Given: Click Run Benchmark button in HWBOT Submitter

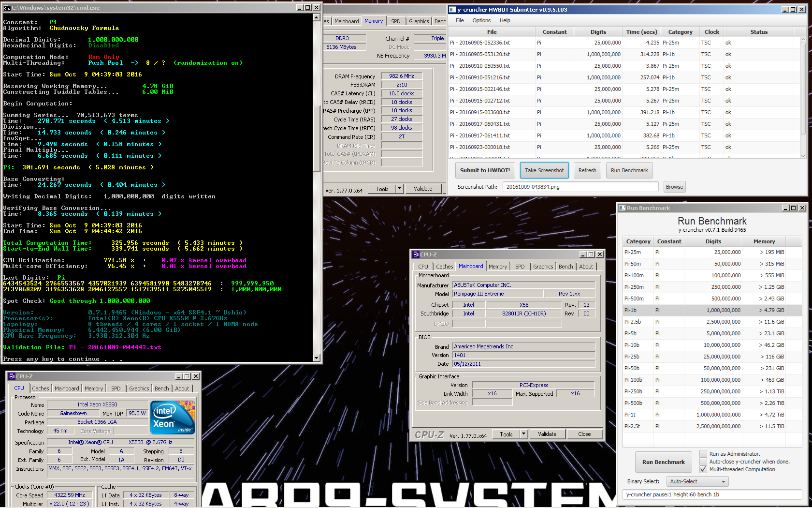Looking at the screenshot, I should pyautogui.click(x=629, y=170).
